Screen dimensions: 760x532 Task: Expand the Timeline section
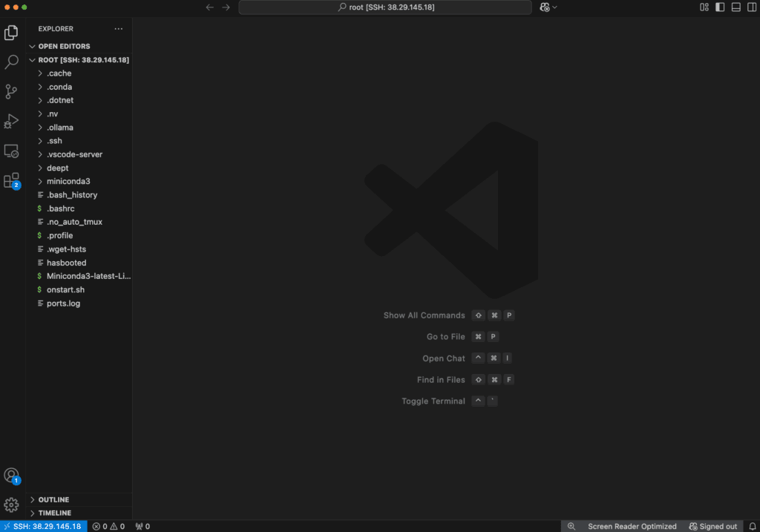[x=79, y=513]
